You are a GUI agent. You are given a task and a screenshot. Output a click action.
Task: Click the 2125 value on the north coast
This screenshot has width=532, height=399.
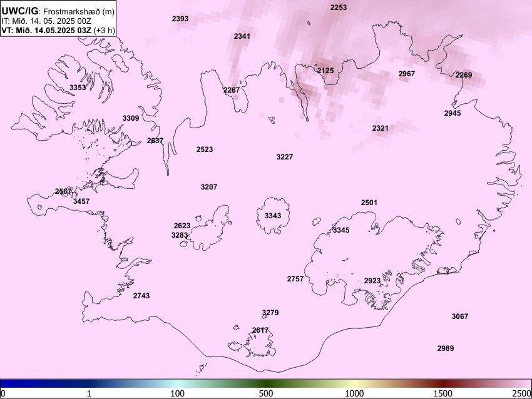[x=325, y=71]
